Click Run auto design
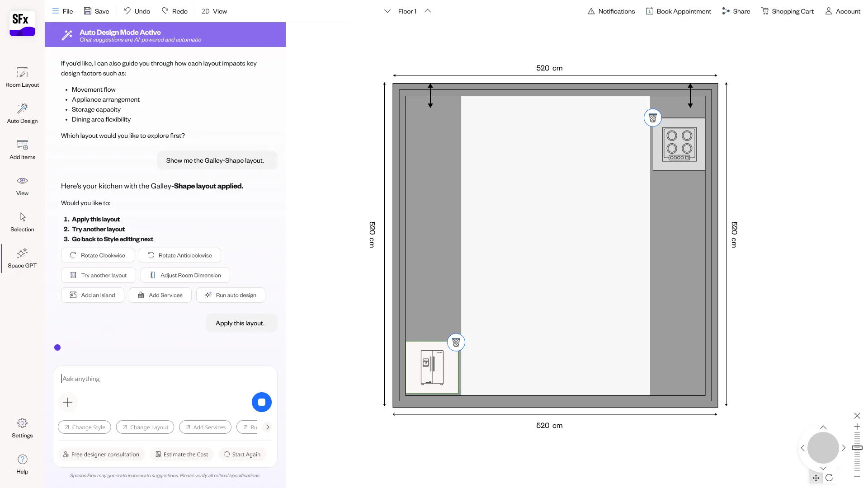This screenshot has width=868, height=488. pyautogui.click(x=231, y=295)
